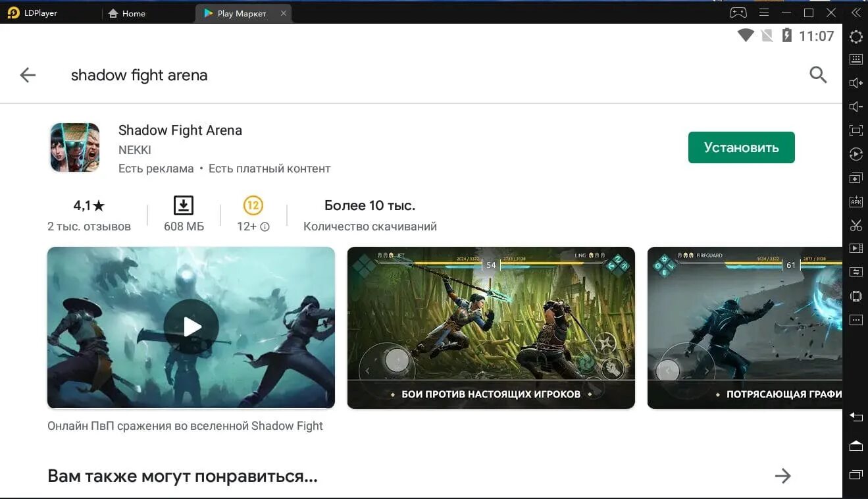868x499 pixels.
Task: Click 'Более 10 тыс.' downloads count
Action: tap(370, 205)
